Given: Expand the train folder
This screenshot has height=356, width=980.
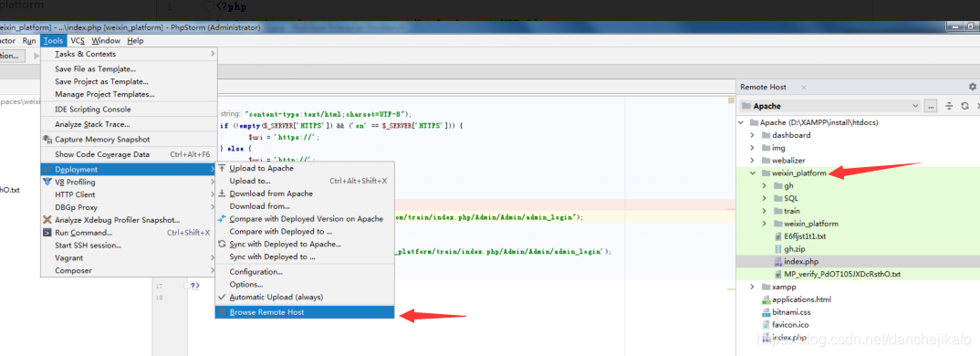Looking at the screenshot, I should click(x=765, y=211).
